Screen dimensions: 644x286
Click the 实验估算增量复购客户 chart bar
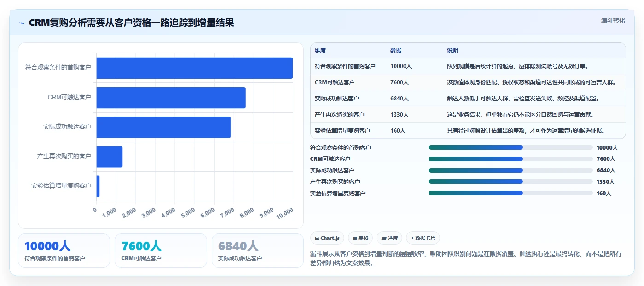pyautogui.click(x=98, y=186)
